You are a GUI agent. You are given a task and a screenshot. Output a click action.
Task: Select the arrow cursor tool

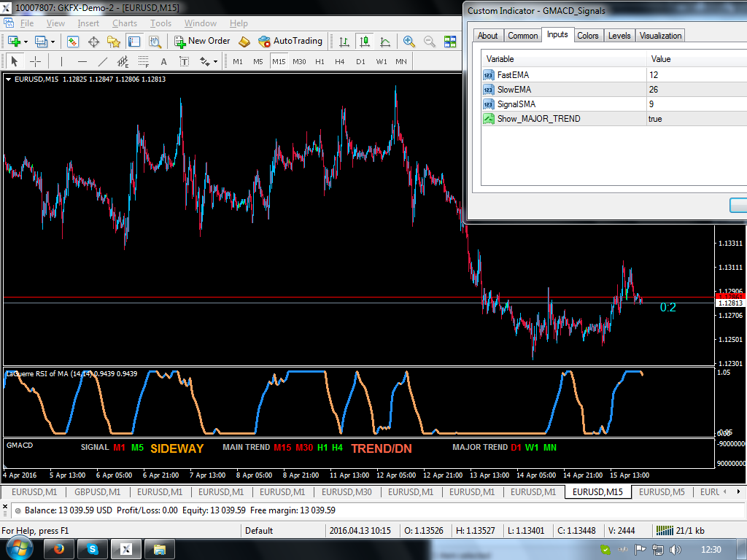[x=15, y=61]
